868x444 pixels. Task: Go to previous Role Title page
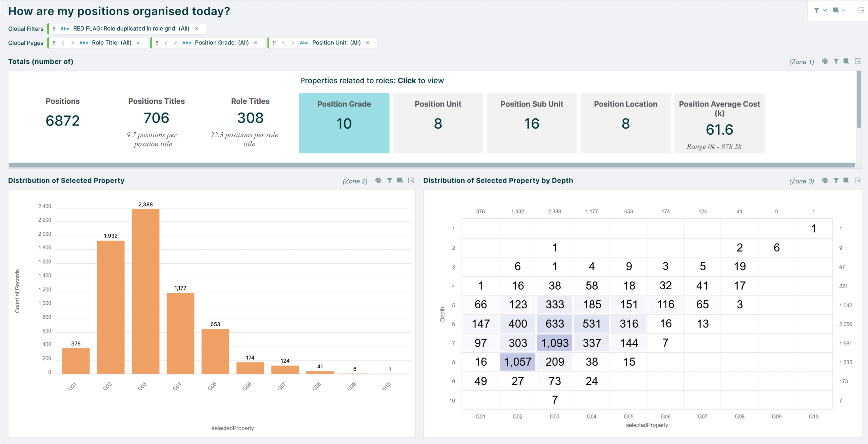pos(63,43)
